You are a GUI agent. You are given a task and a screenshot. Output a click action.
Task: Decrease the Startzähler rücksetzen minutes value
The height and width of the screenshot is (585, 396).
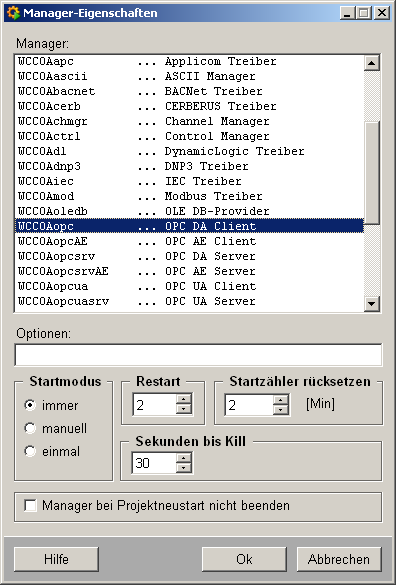[x=281, y=409]
